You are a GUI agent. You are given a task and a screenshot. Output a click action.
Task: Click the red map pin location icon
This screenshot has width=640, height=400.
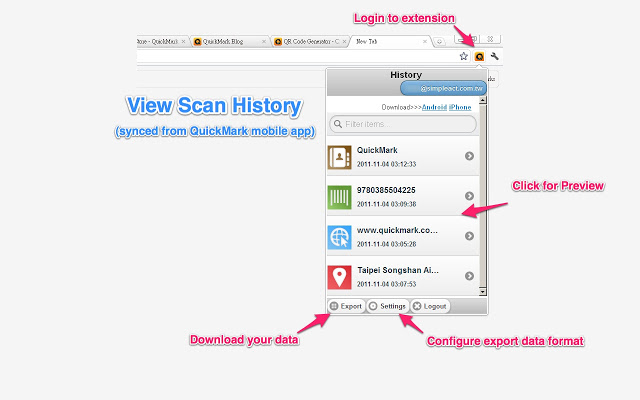(x=339, y=277)
